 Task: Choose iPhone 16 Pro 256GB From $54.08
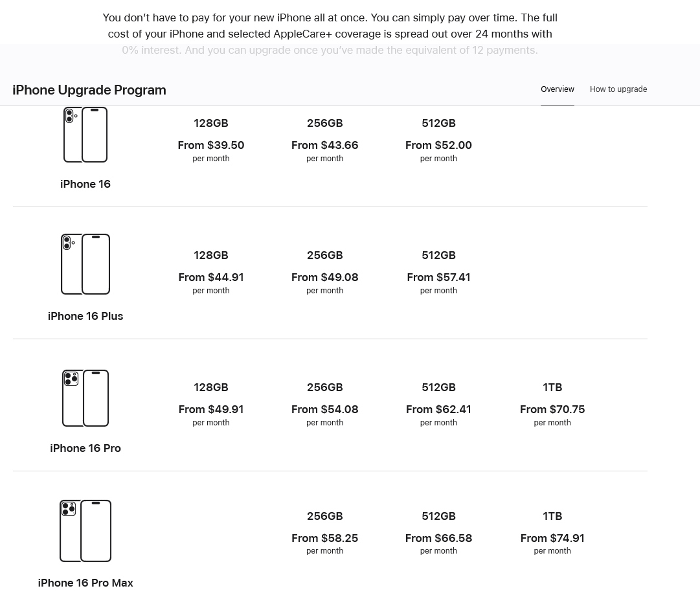click(324, 404)
